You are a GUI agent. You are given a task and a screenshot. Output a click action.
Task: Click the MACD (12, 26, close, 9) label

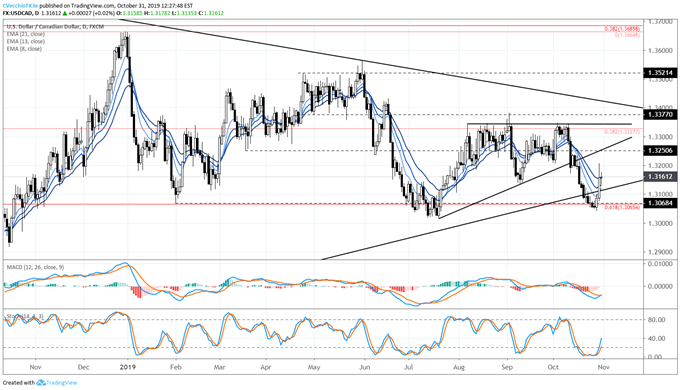(35, 267)
